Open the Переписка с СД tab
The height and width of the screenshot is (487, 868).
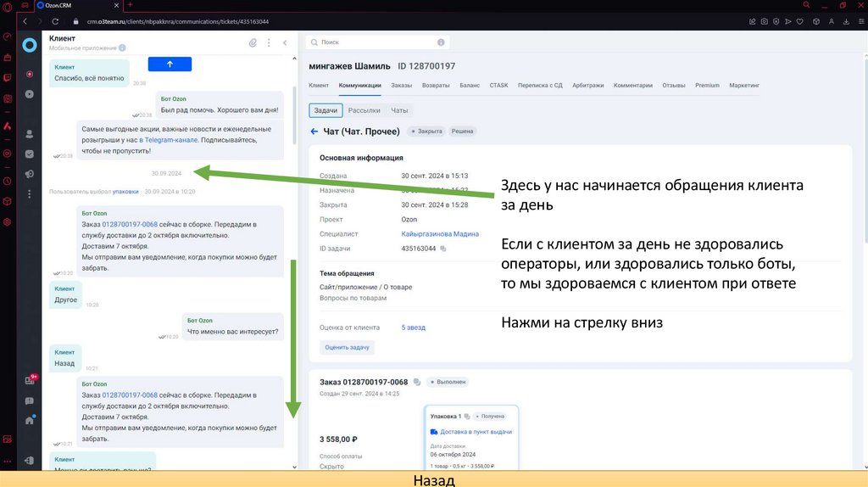point(540,86)
